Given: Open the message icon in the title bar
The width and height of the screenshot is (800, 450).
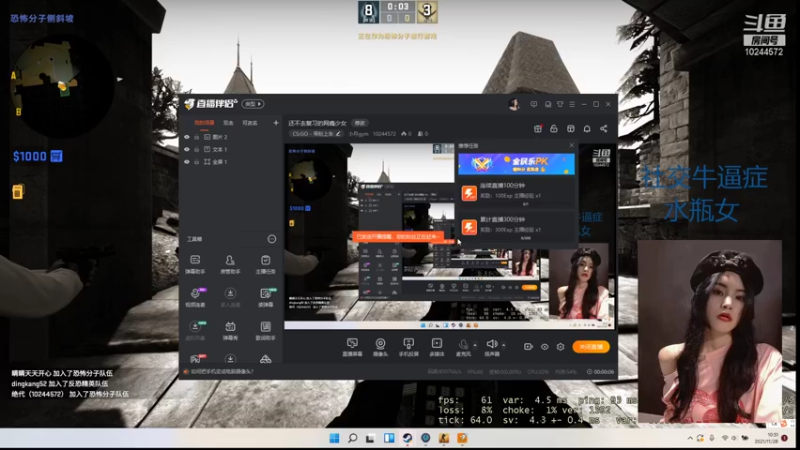Looking at the screenshot, I should pos(534,104).
